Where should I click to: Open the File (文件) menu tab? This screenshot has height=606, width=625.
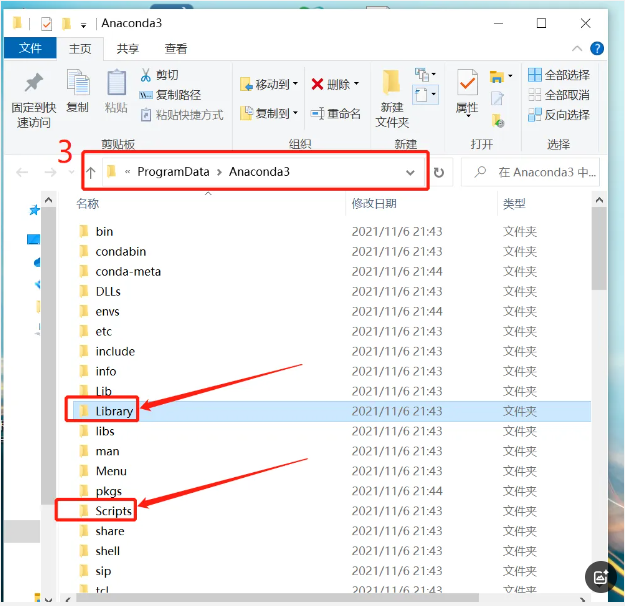pyautogui.click(x=30, y=48)
